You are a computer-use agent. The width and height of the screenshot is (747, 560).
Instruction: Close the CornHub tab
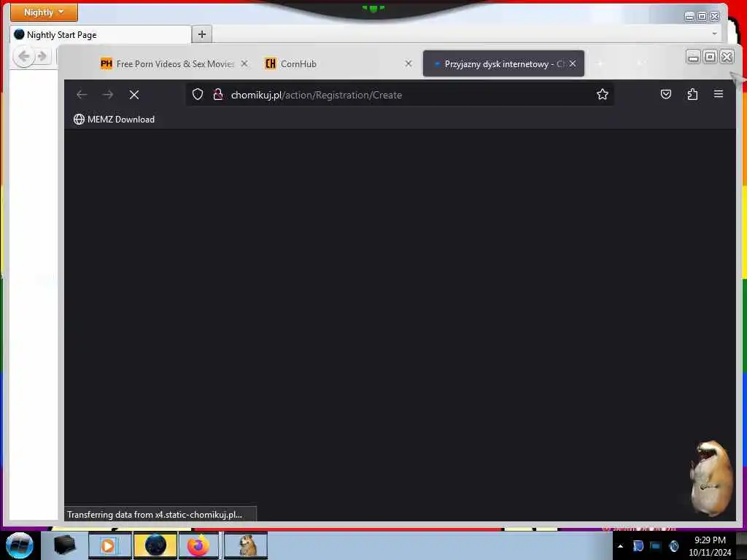(x=409, y=63)
